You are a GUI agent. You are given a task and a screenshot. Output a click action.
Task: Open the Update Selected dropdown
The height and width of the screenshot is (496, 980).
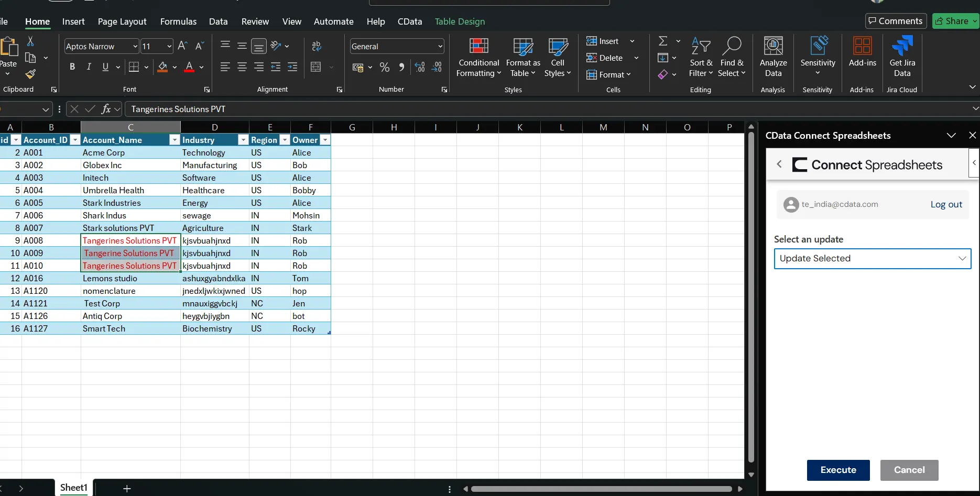(x=873, y=258)
